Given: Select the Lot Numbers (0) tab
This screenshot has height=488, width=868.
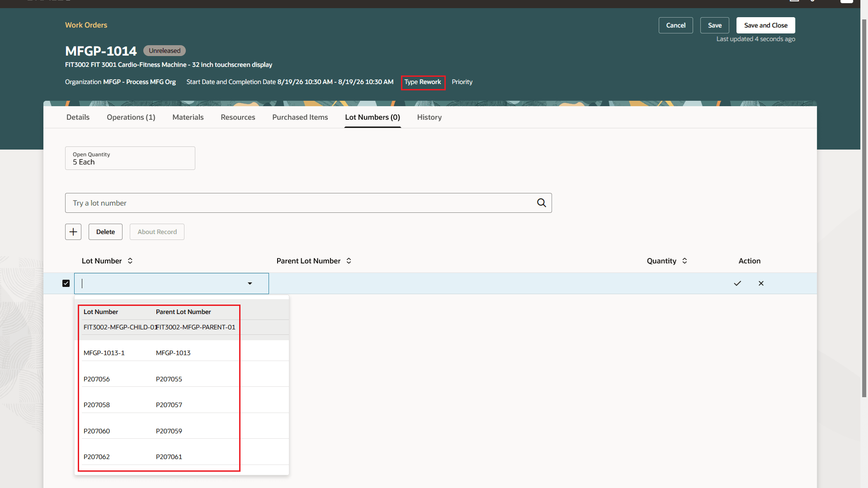Looking at the screenshot, I should click(373, 117).
